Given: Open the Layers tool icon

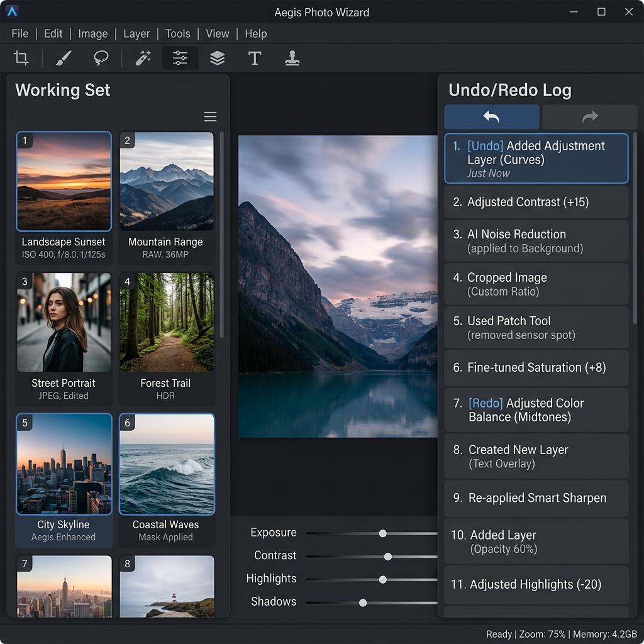Looking at the screenshot, I should [x=218, y=58].
